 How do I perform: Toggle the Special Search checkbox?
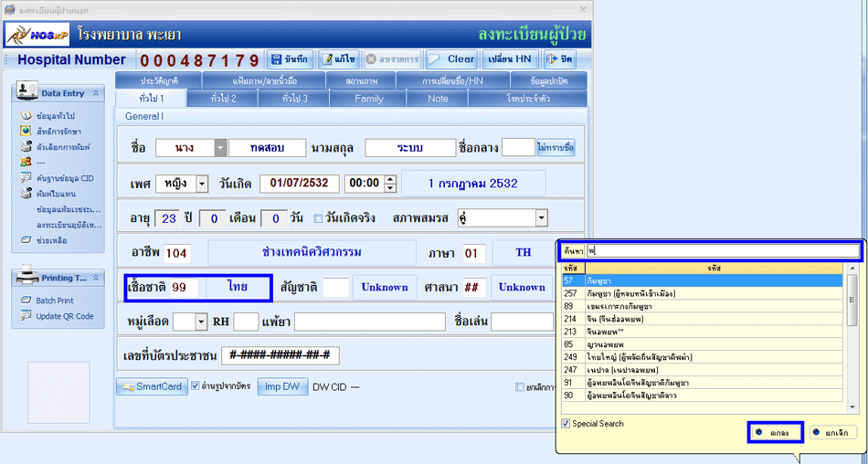566,424
